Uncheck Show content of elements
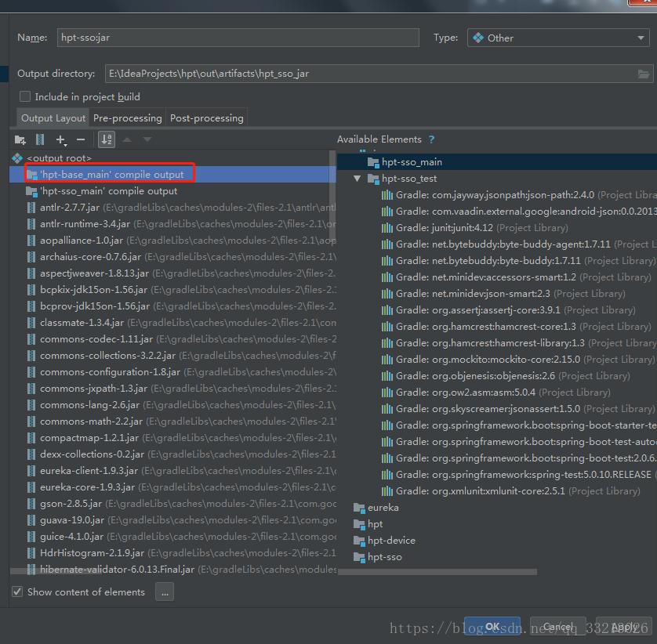Screen dimensions: 657x644 coord(17,592)
